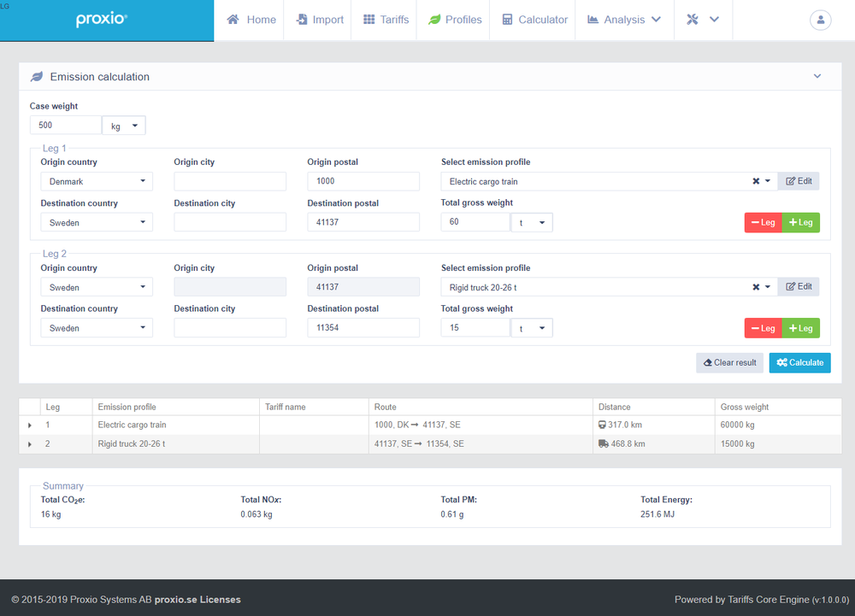Click the wrench tools icon in navbar
The width and height of the screenshot is (855, 616).
(693, 20)
